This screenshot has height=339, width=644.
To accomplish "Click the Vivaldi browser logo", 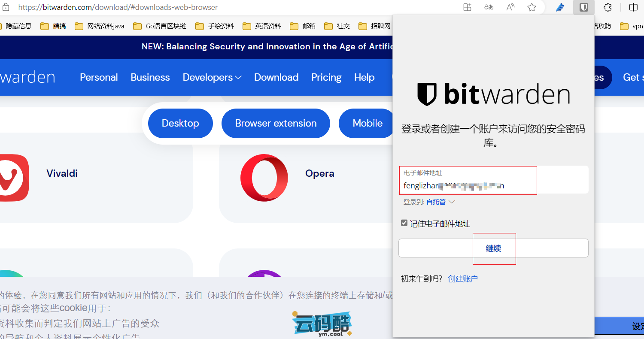I will coord(13,178).
